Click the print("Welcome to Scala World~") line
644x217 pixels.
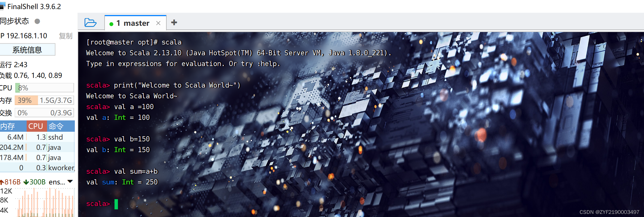(163, 85)
